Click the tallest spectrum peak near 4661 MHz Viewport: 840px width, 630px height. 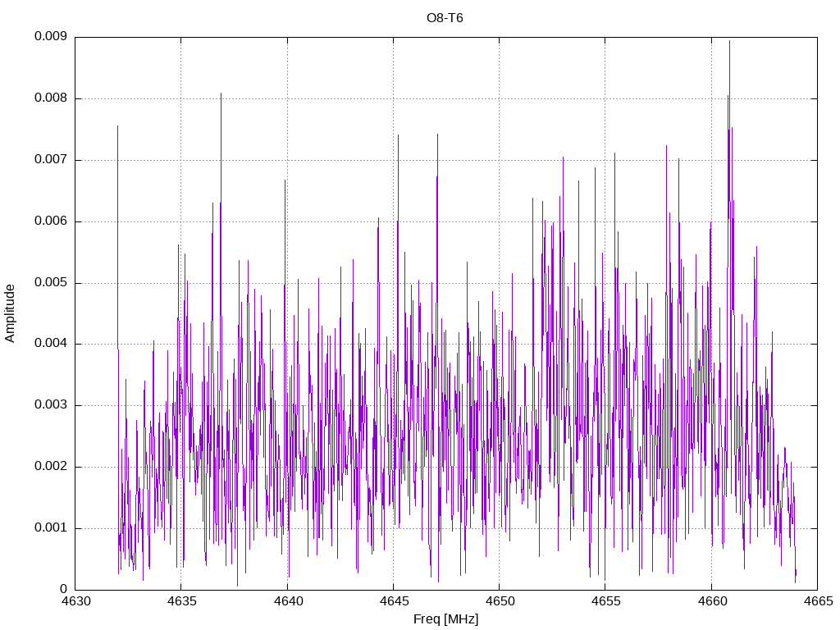click(729, 42)
